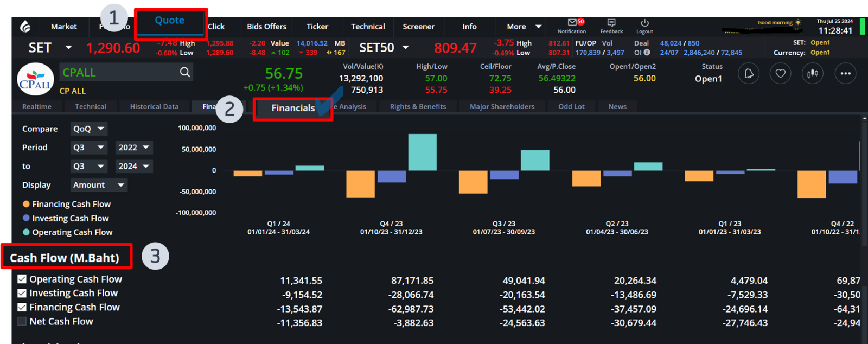The width and height of the screenshot is (868, 344).
Task: Open the Market menu
Action: click(x=64, y=27)
